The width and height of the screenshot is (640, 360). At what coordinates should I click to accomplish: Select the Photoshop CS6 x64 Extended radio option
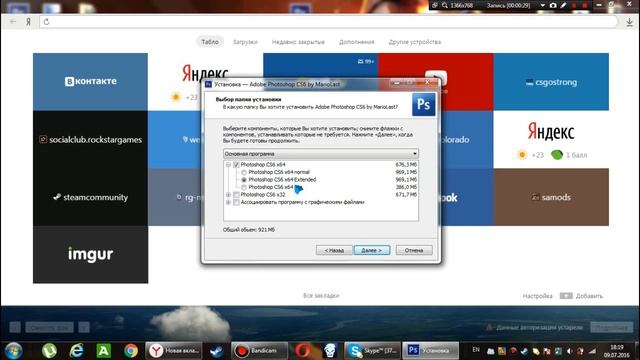tap(244, 180)
